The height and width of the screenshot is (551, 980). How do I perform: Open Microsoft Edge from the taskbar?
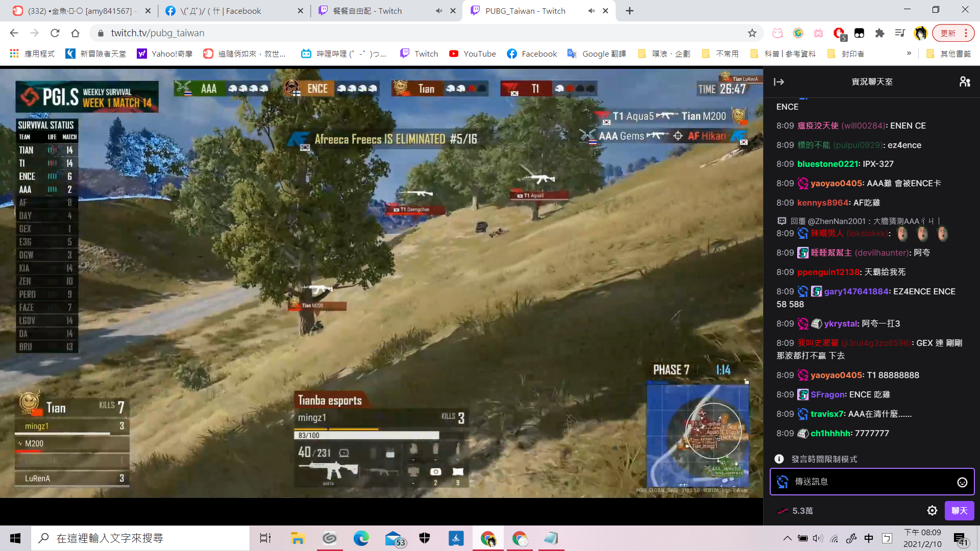[x=361, y=538]
